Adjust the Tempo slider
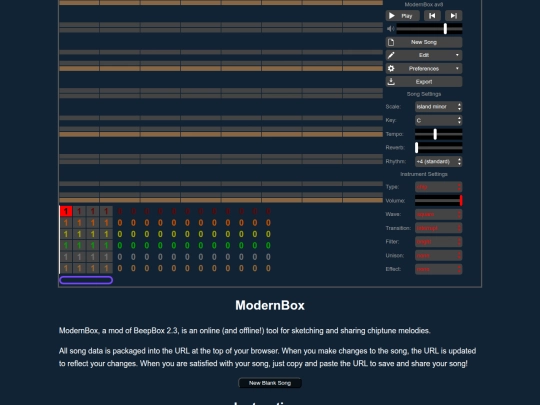The height and width of the screenshot is (405, 540). (438, 134)
